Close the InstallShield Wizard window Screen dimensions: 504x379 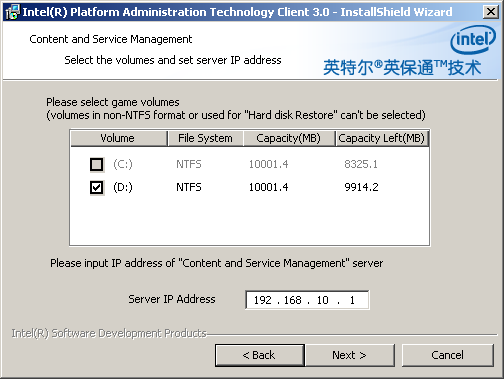pyautogui.click(x=491, y=12)
